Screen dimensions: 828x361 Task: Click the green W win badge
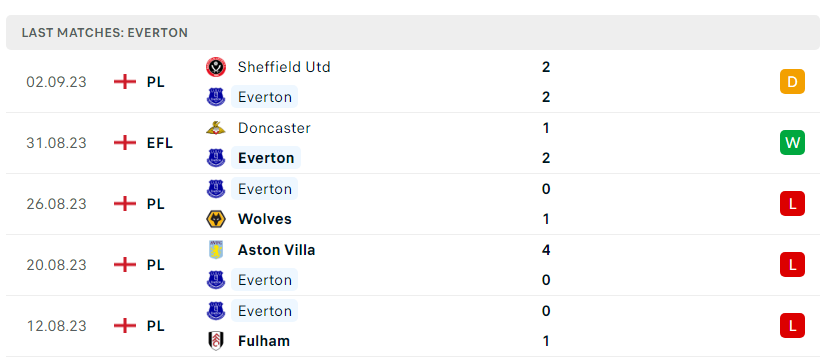(x=792, y=142)
